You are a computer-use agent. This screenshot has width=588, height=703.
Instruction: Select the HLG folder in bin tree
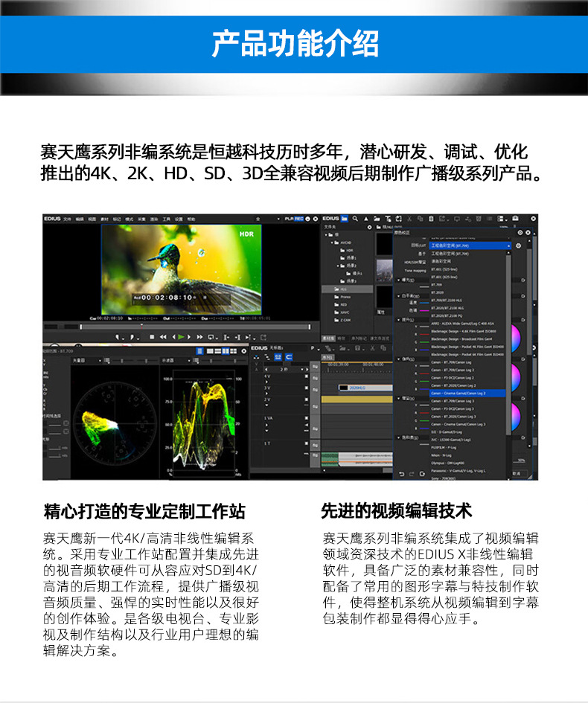point(347,289)
